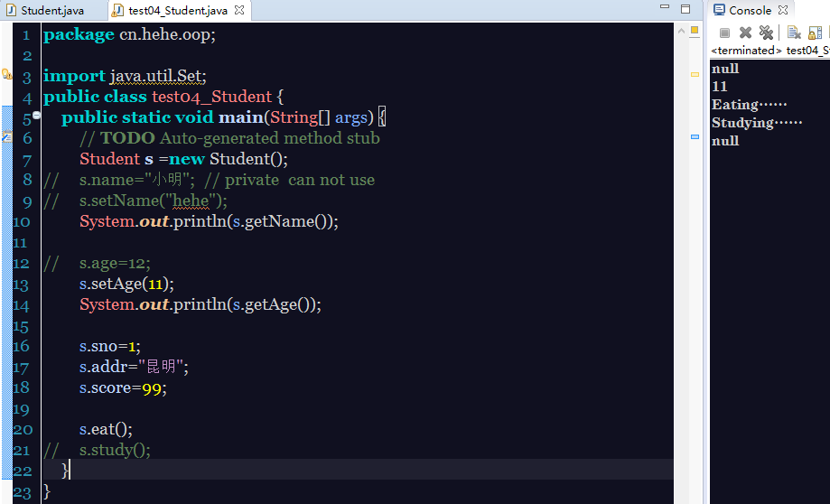This screenshot has width=830, height=504.
Task: Click the 'Eating……' console output
Action: (x=749, y=104)
